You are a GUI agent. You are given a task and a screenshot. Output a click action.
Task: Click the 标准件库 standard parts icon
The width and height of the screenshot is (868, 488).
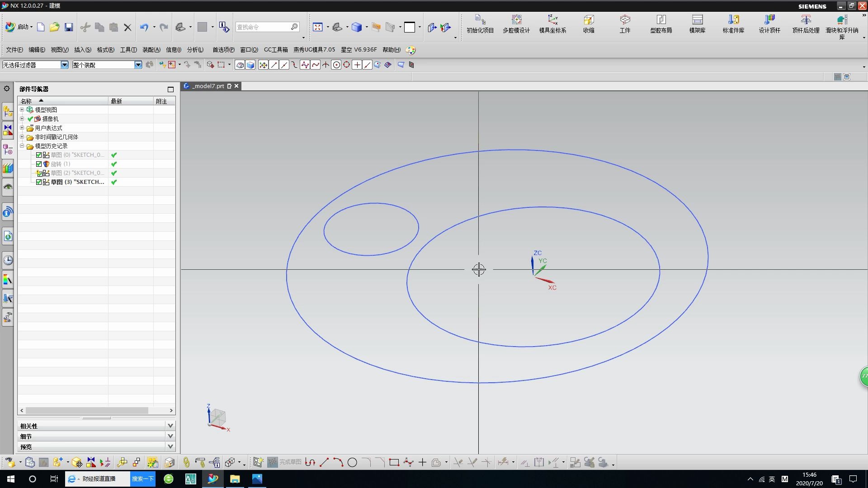click(733, 23)
